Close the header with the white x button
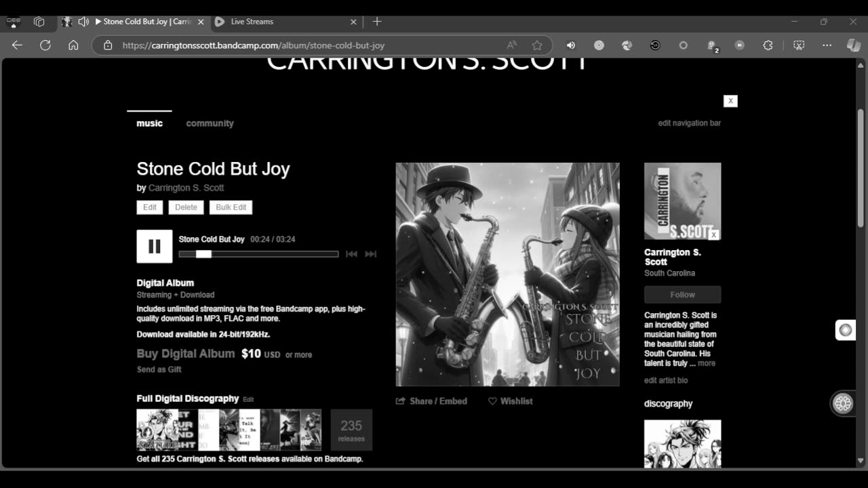 click(730, 101)
